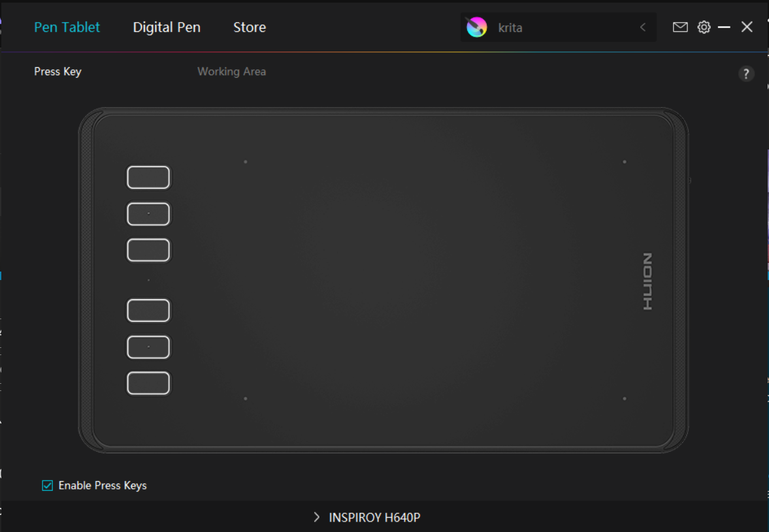Open the mail feedback icon
The height and width of the screenshot is (532, 769).
(679, 27)
